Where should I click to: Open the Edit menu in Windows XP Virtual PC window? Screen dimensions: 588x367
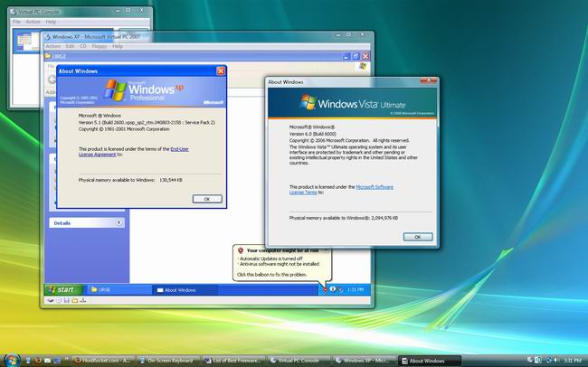pos(71,46)
